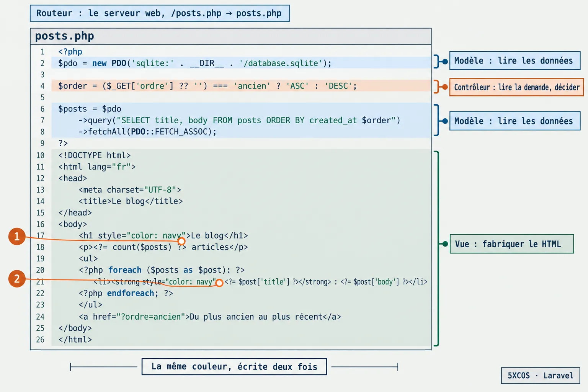The width and height of the screenshot is (588, 392).
Task: Click the "<?php foreach ($posts as $post): ?>" line
Action: click(162, 270)
